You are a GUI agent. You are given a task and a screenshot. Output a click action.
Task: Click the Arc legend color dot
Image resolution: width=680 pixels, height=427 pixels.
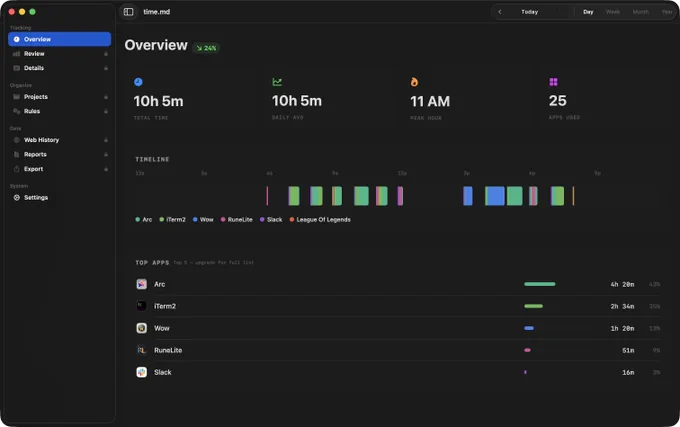137,219
